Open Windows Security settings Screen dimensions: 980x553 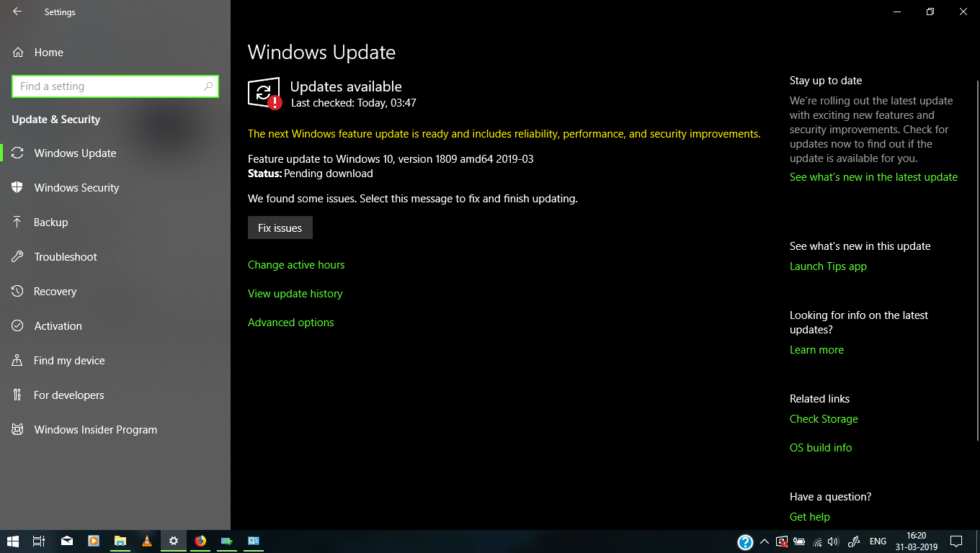(x=115, y=188)
